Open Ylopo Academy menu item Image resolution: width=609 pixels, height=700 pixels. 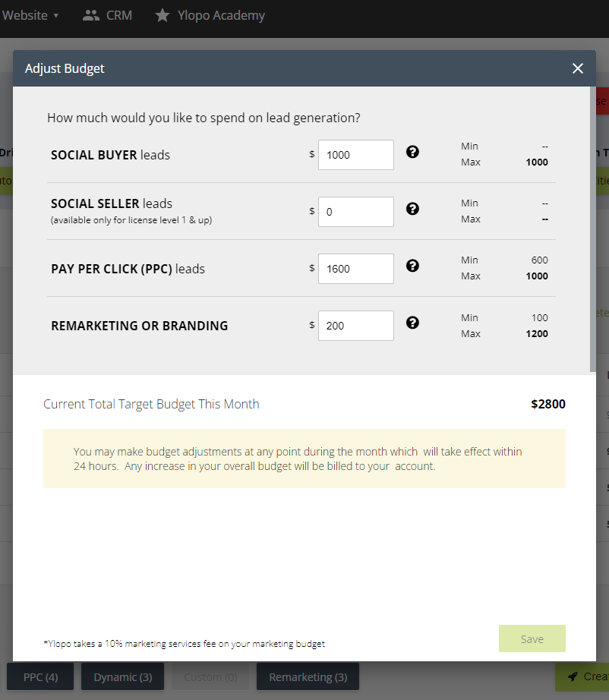click(x=222, y=15)
